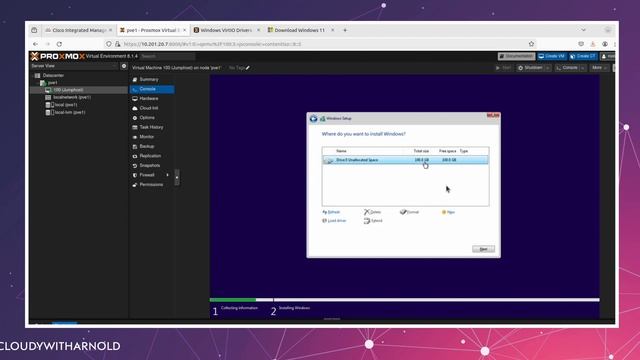Click the Firewall shield icon
The width and height of the screenshot is (640, 360).
pos(135,175)
